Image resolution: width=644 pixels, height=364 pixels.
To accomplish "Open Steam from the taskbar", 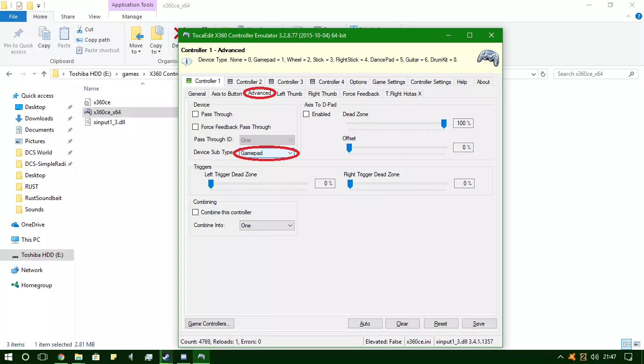I will [x=166, y=357].
